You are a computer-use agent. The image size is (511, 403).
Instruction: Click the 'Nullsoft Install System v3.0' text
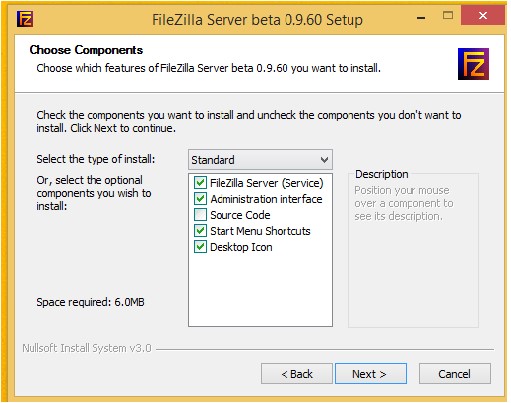click(x=87, y=348)
